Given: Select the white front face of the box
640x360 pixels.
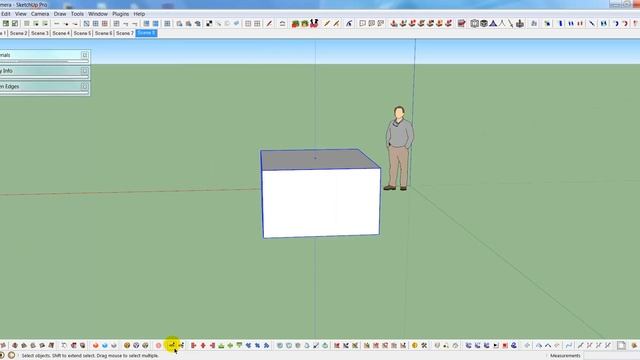Looking at the screenshot, I should point(321,203).
